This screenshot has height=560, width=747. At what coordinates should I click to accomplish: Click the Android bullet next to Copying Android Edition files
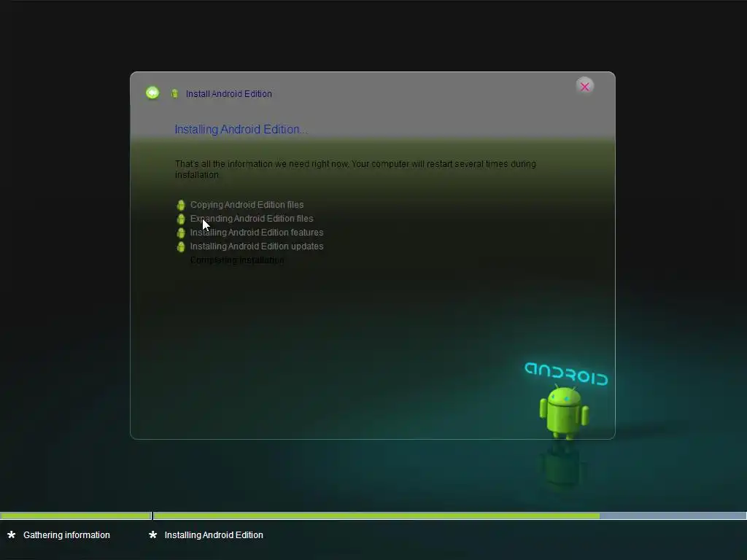[x=181, y=205]
